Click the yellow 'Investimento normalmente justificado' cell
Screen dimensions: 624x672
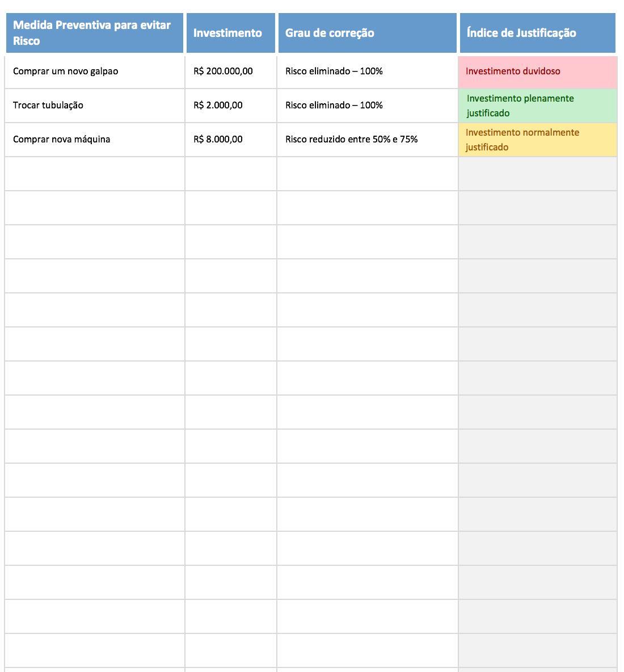pos(537,140)
